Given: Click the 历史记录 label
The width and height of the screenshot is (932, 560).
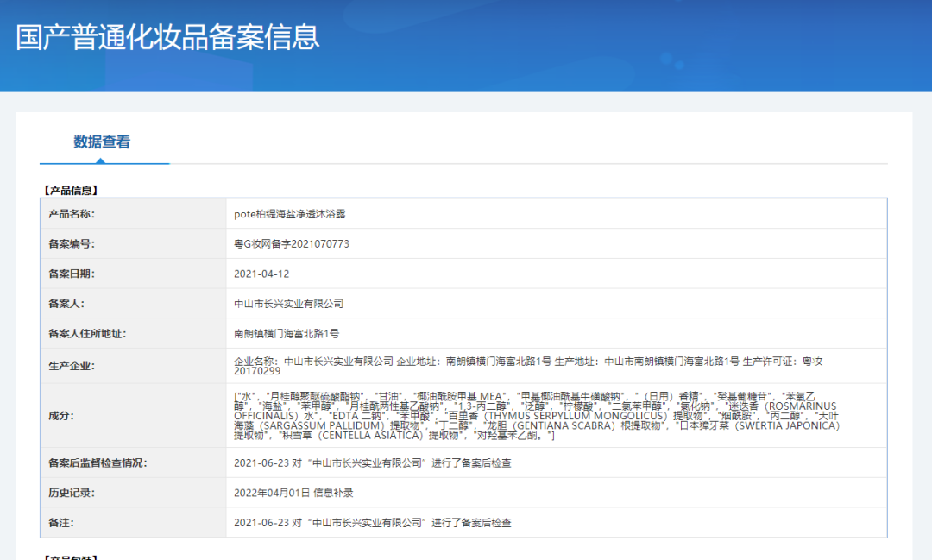Looking at the screenshot, I should pos(72,493).
